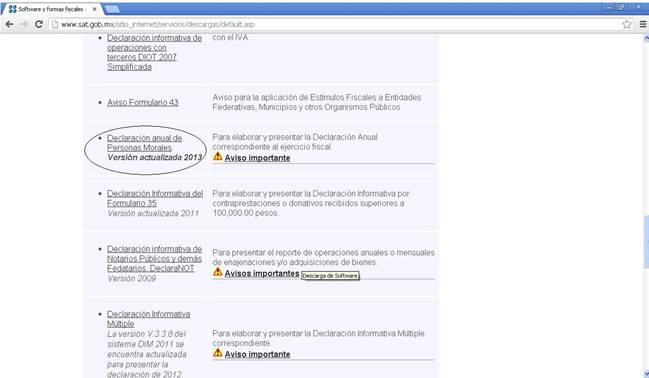Click the scrollbar down arrow
Image resolution: width=649 pixels, height=378 pixels.
pos(646,374)
